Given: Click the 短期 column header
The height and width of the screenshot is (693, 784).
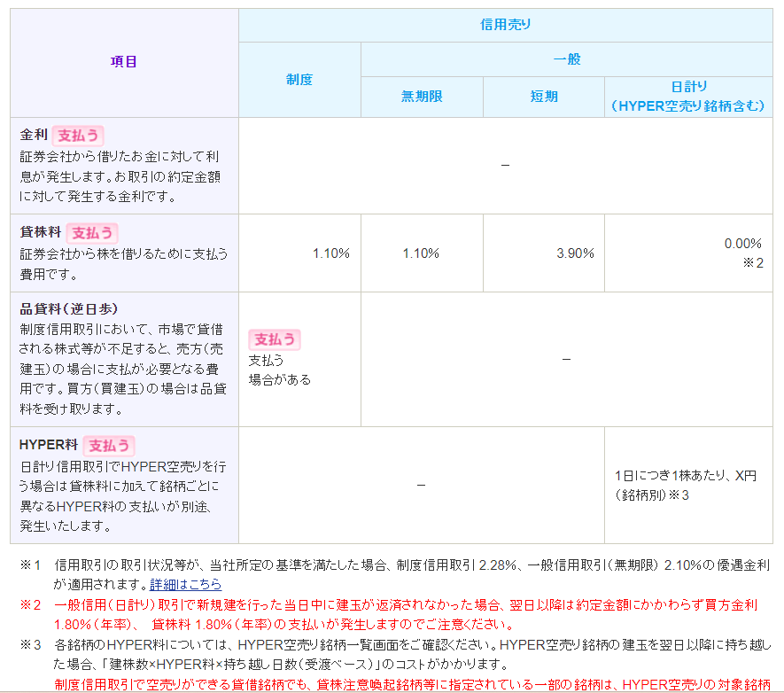Looking at the screenshot, I should pyautogui.click(x=544, y=97).
